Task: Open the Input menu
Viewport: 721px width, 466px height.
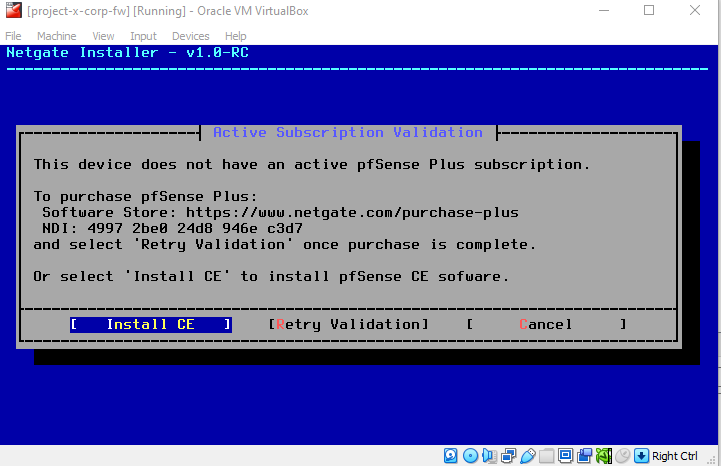Action: click(143, 36)
